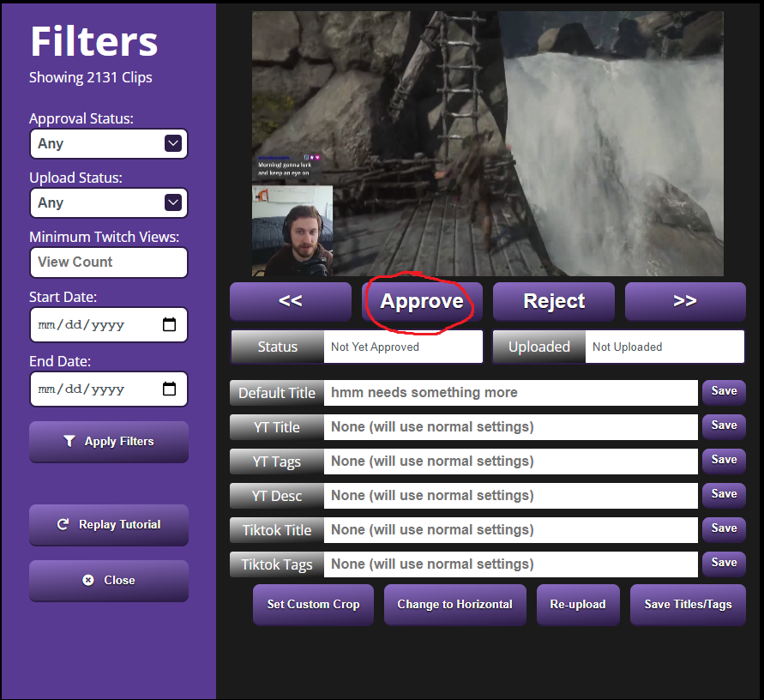This screenshot has width=764, height=700.
Task: Click the 'Approval Status:' label
Action: tap(81, 118)
